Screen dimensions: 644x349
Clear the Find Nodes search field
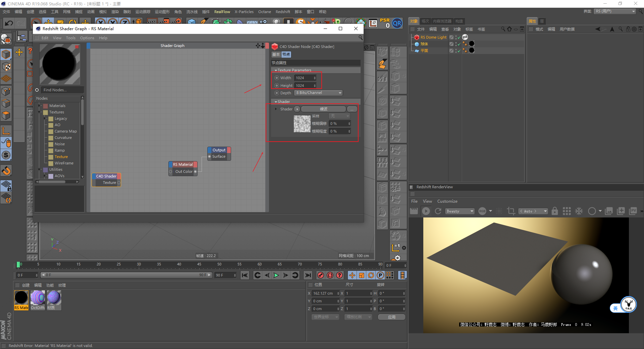click(x=37, y=90)
